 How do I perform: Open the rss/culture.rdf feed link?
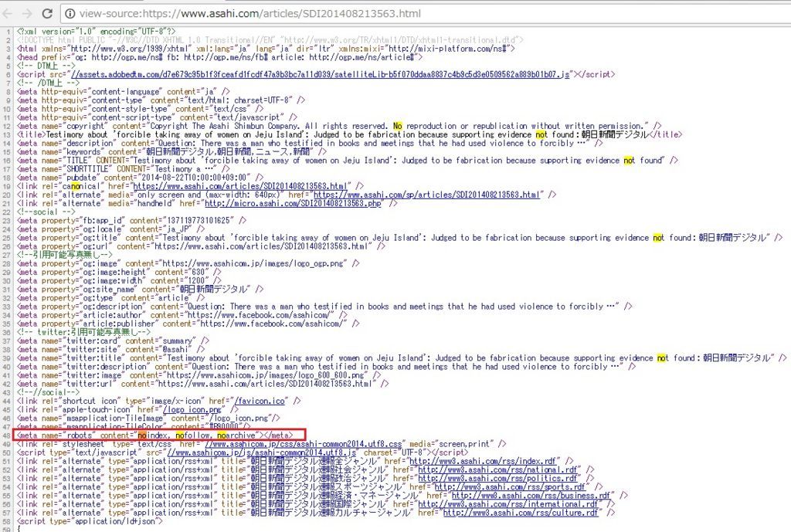[520, 513]
